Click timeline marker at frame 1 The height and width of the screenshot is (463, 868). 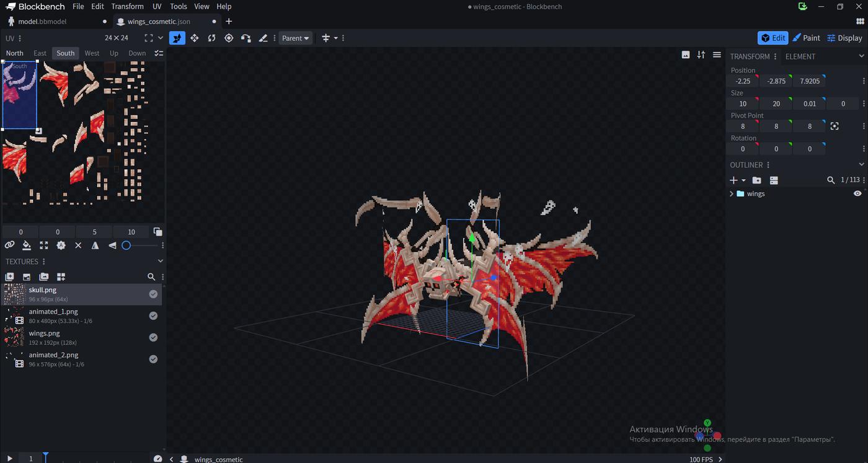45,457
